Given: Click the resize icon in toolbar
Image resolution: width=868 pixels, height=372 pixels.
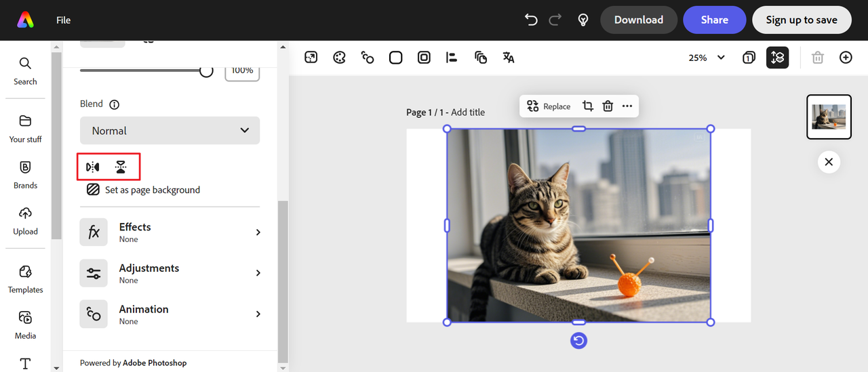Looking at the screenshot, I should click(311, 58).
